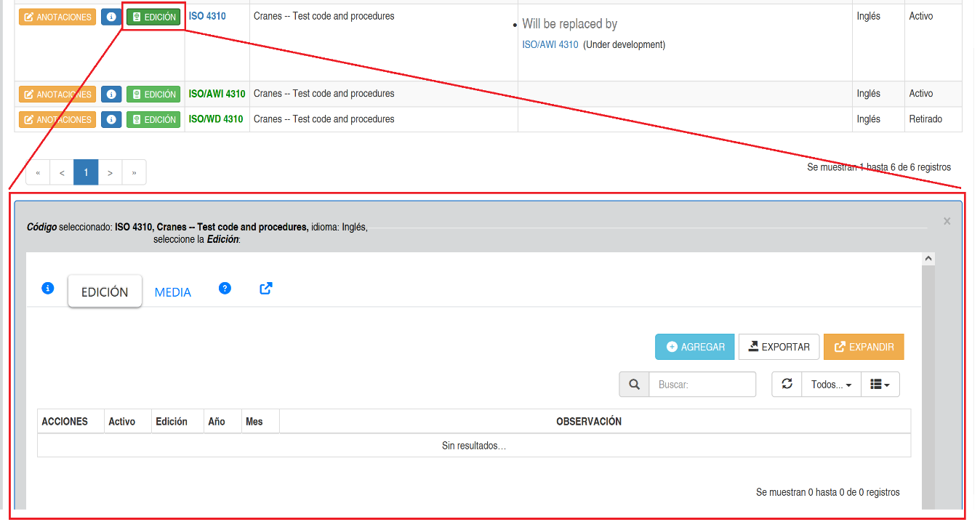The width and height of the screenshot is (980, 530).
Task: Click ANOTACIONES button for ISO/WD 4310
Action: click(x=57, y=120)
